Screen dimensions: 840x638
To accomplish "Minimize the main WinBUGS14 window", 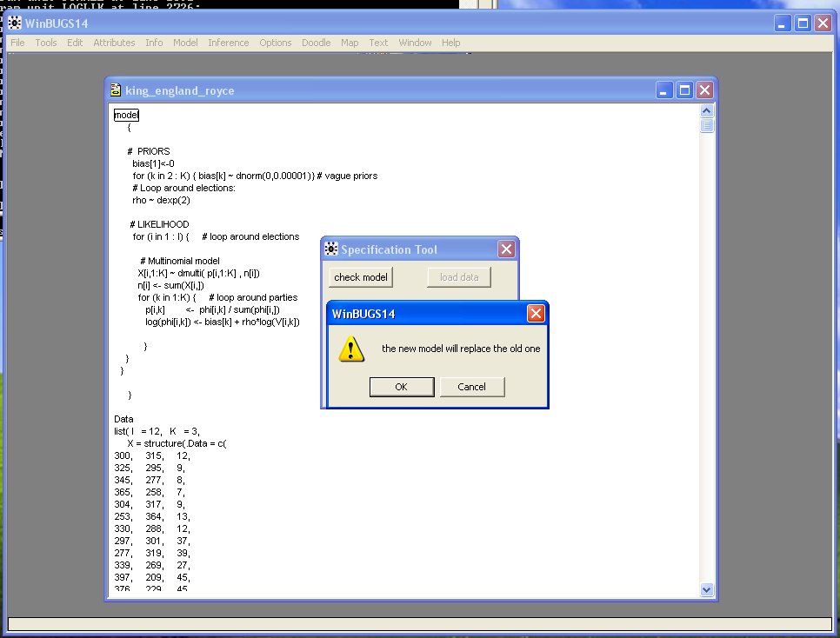I will pos(783,23).
